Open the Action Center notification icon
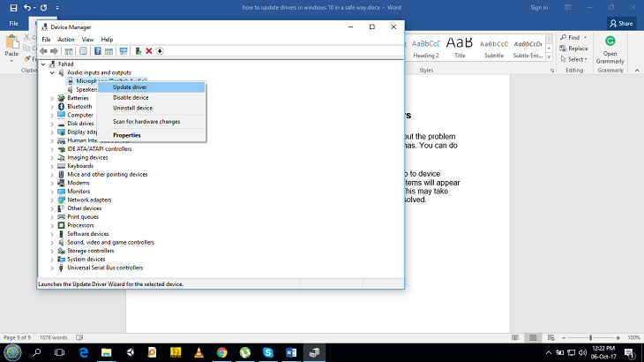Viewport: 644px width, 362px height. [629, 352]
